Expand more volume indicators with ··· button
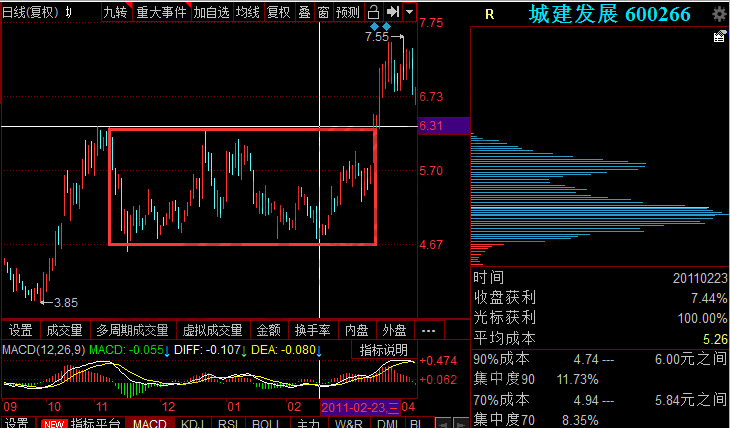This screenshot has width=730, height=428. pos(428,330)
